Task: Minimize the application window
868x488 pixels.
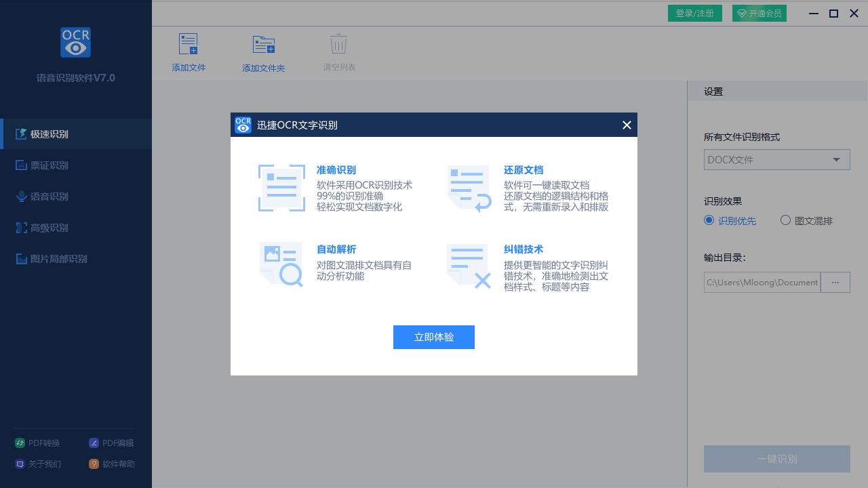Action: [814, 14]
